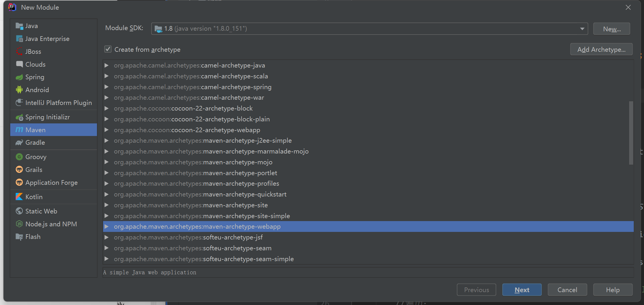This screenshot has height=305, width=644.
Task: Click the Grails icon
Action: pyautogui.click(x=19, y=170)
